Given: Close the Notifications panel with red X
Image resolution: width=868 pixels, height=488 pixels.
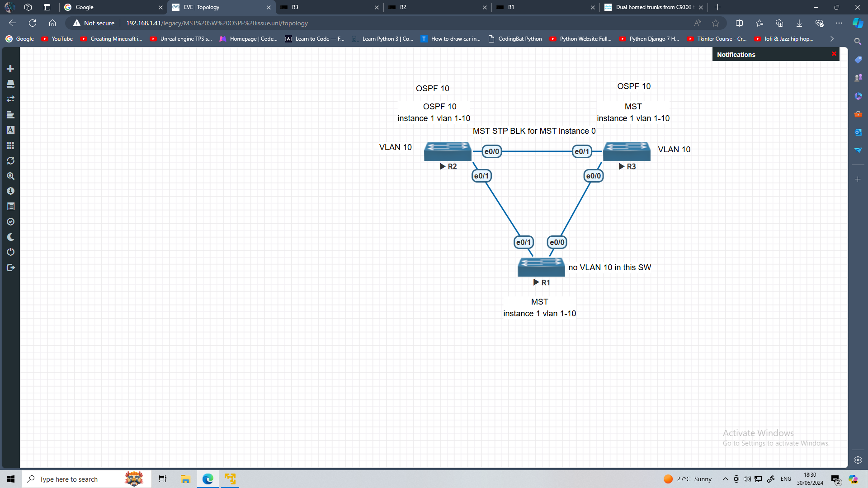Looking at the screenshot, I should click(x=834, y=54).
